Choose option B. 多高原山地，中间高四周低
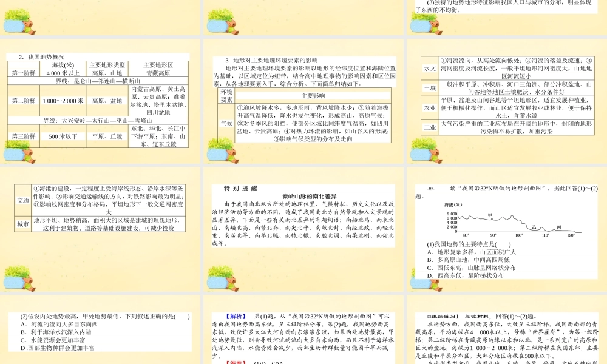Image resolution: width=607 pixels, height=364 pixels. point(469,260)
